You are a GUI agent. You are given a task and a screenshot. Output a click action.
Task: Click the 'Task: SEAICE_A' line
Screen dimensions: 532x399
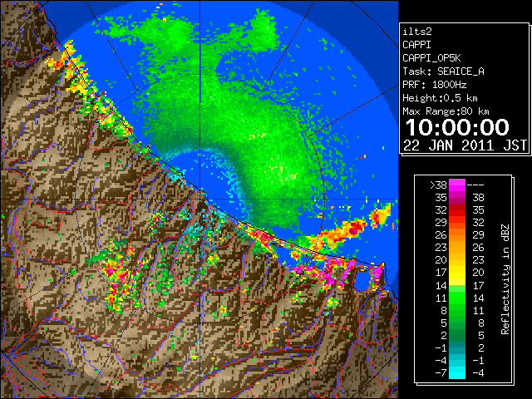coord(443,71)
